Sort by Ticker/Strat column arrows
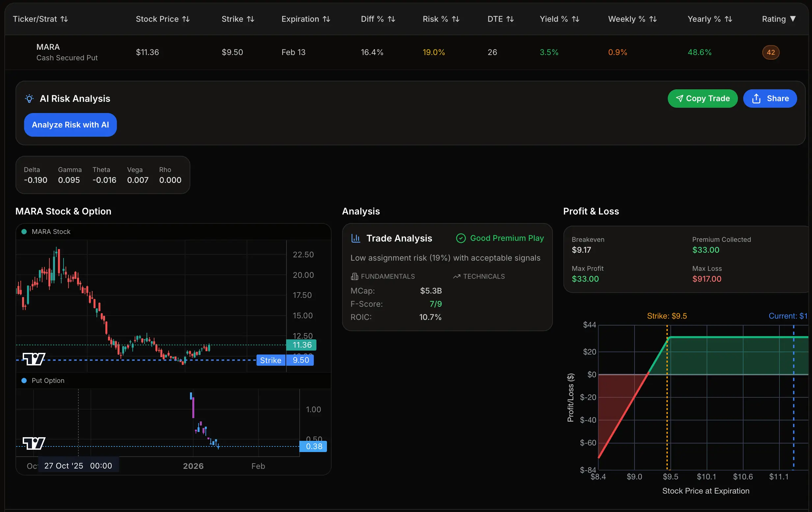The width and height of the screenshot is (812, 512). [64, 19]
